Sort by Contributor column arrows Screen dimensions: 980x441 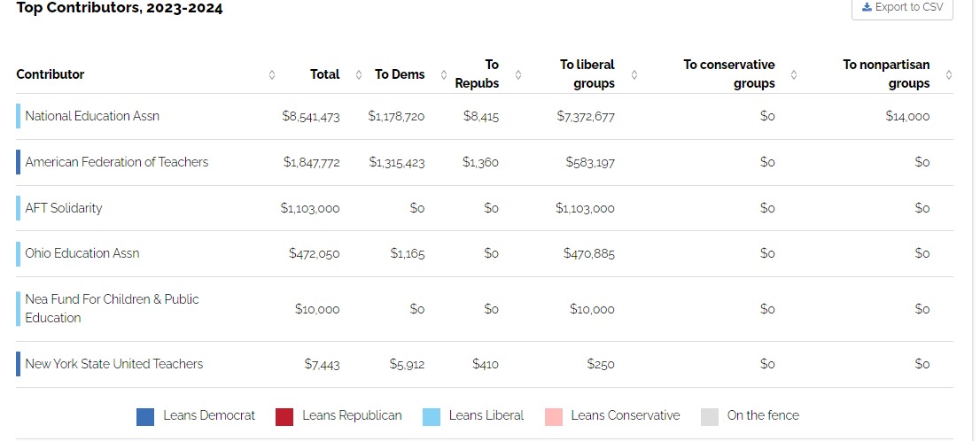point(272,74)
